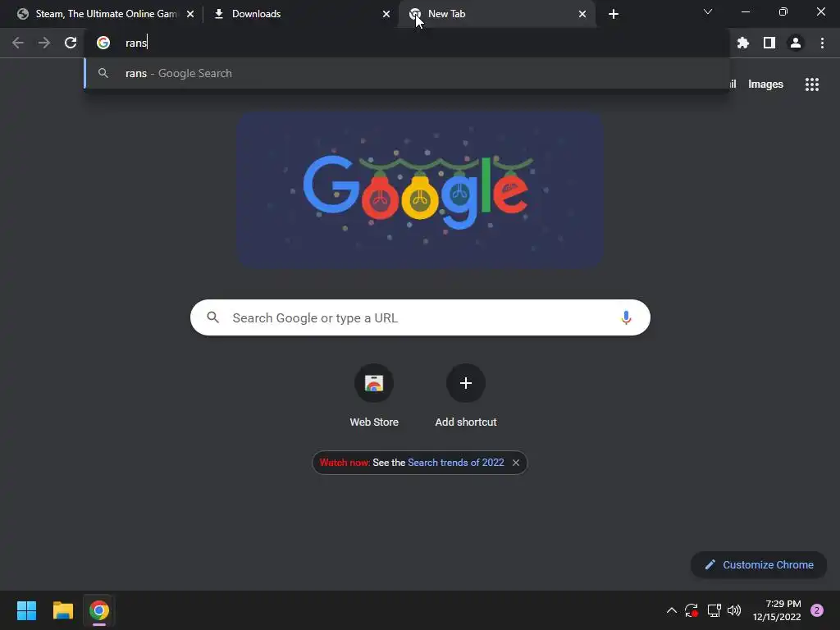Viewport: 840px width, 630px height.
Task: Open the Google apps grid
Action: (x=812, y=84)
